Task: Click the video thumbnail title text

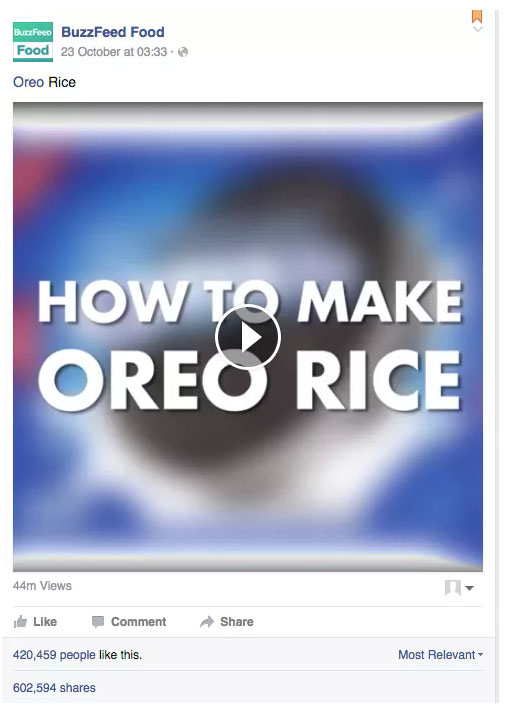Action: 250,345
